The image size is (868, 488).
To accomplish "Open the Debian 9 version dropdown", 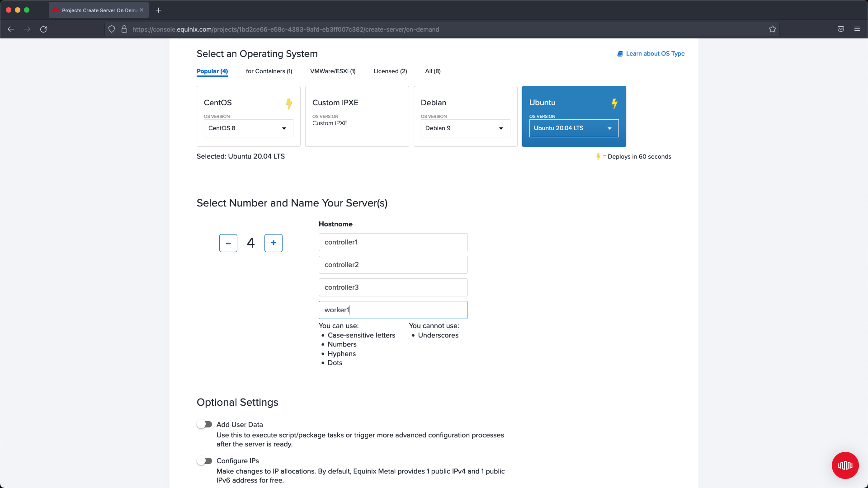I will 466,128.
